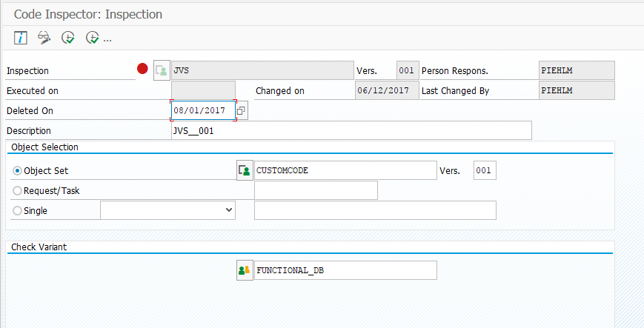Click the Object Set field CUSTOMCODE
The height and width of the screenshot is (328, 644).
coord(345,170)
